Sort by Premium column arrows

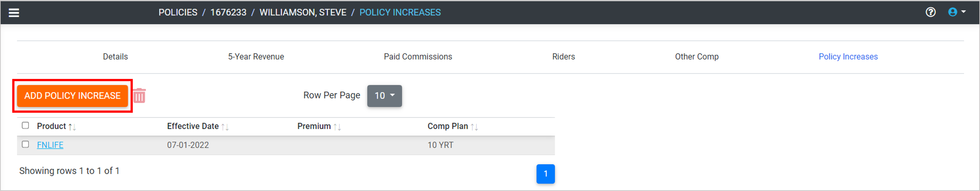click(337, 127)
